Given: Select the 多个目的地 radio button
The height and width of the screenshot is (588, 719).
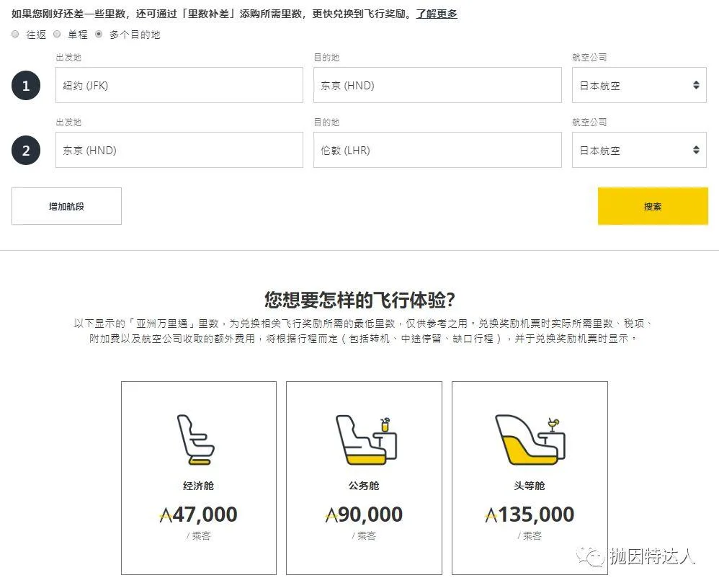Looking at the screenshot, I should pos(99,33).
